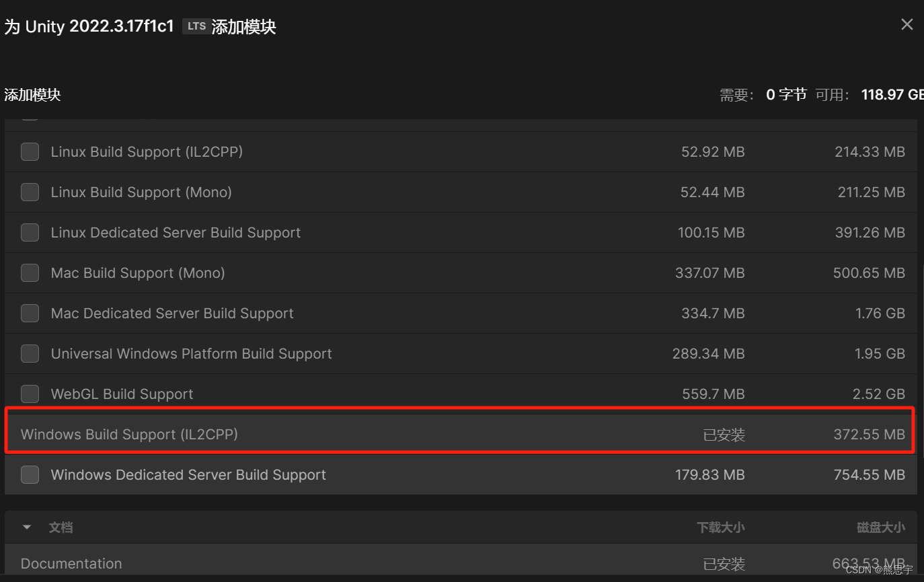This screenshot has height=582, width=924.
Task: Click the WebGL Build Support label
Action: point(122,394)
